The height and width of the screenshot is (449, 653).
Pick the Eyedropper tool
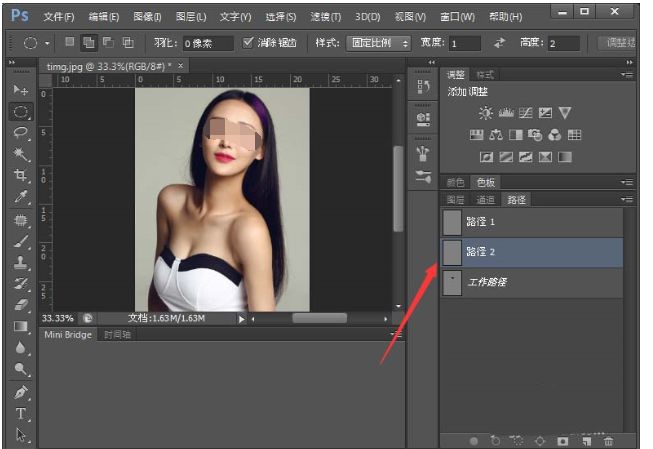[x=20, y=197]
